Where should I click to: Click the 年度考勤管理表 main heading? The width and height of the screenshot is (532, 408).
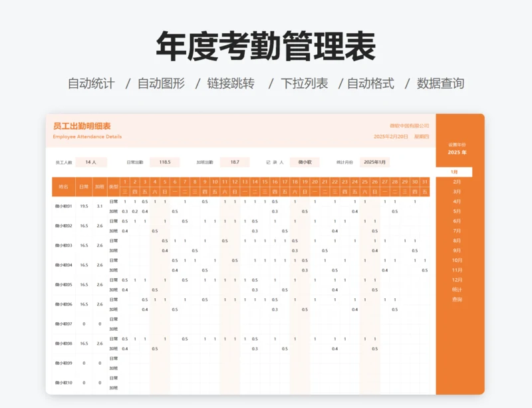pyautogui.click(x=265, y=46)
